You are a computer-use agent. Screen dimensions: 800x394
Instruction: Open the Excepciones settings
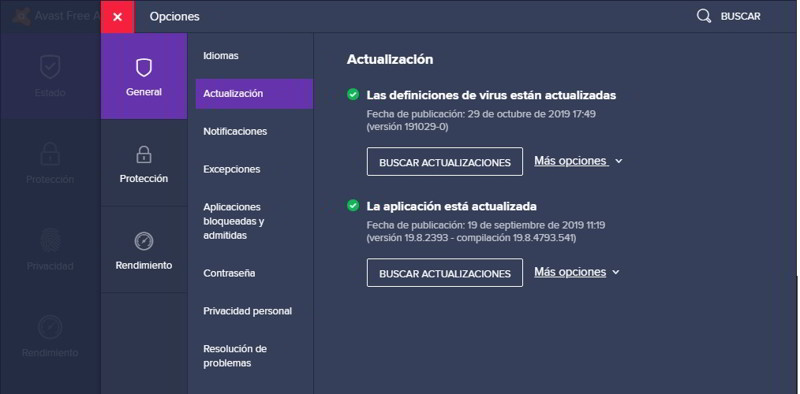point(232,169)
